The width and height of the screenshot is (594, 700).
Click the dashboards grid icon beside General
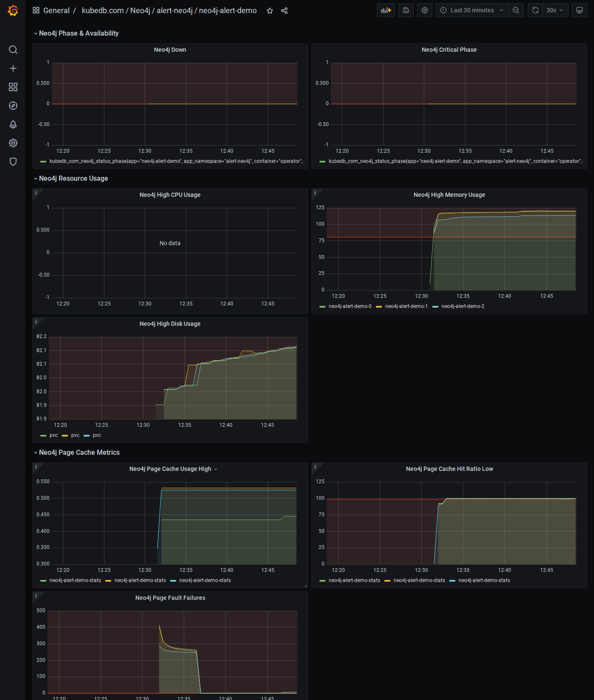pyautogui.click(x=36, y=10)
